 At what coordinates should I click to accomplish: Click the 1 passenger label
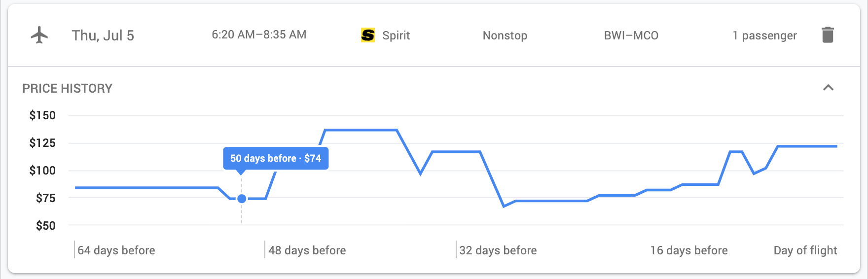[764, 35]
